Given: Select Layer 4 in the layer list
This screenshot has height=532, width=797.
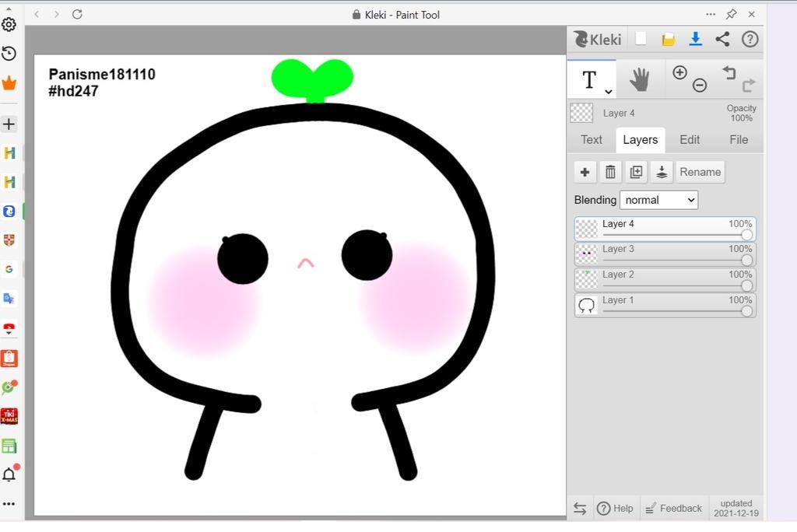Looking at the screenshot, I should click(x=665, y=229).
